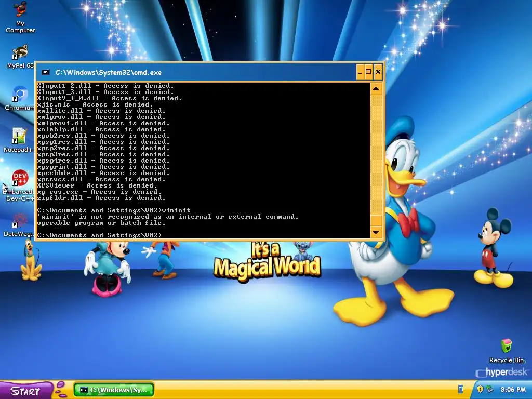The height and width of the screenshot is (399, 532).
Task: Open the DataWag desktop shortcut
Action: [19, 224]
